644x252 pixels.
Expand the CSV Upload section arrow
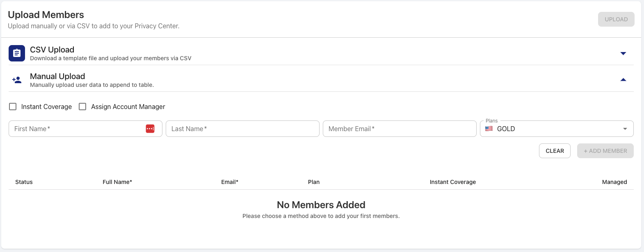click(623, 53)
